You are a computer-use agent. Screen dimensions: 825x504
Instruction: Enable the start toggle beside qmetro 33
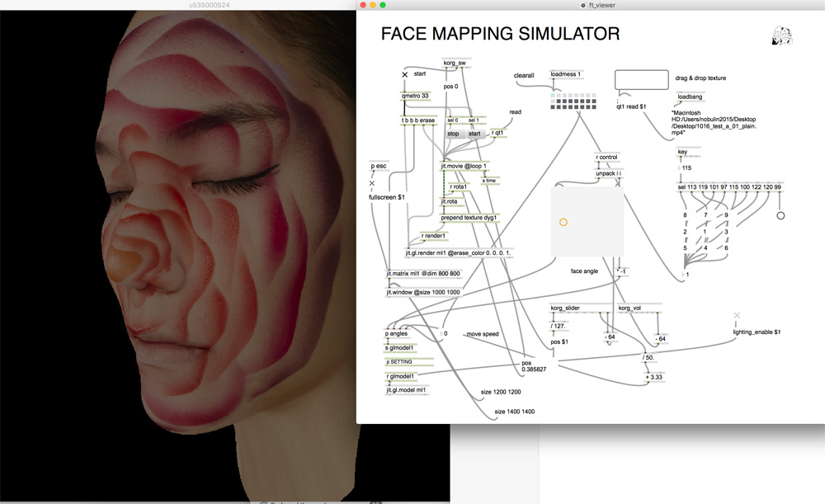[x=404, y=73]
